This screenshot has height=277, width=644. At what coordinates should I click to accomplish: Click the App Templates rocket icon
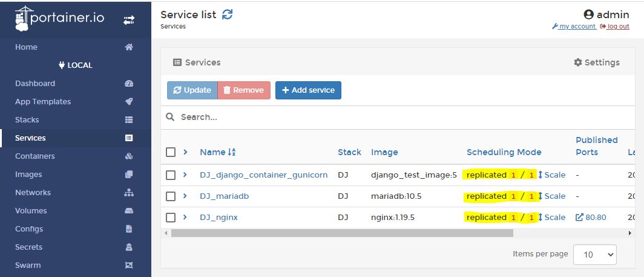point(128,102)
